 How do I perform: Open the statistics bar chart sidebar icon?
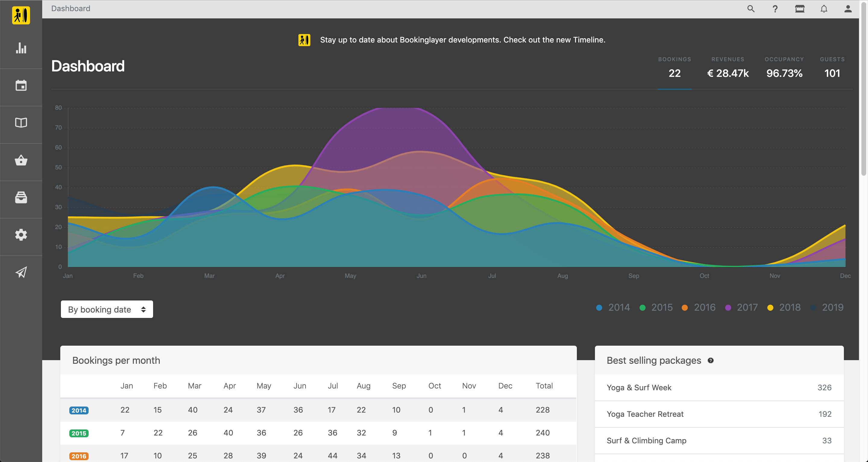click(x=21, y=48)
